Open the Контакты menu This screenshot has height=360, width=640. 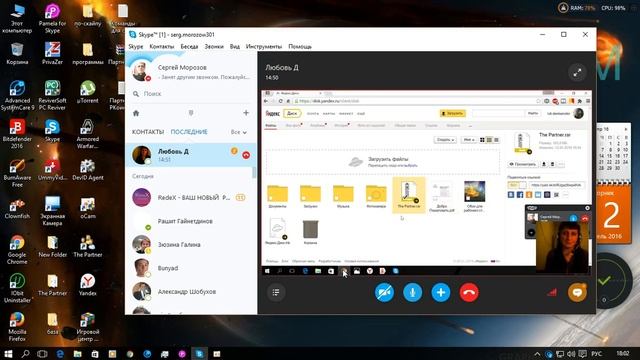coord(162,47)
